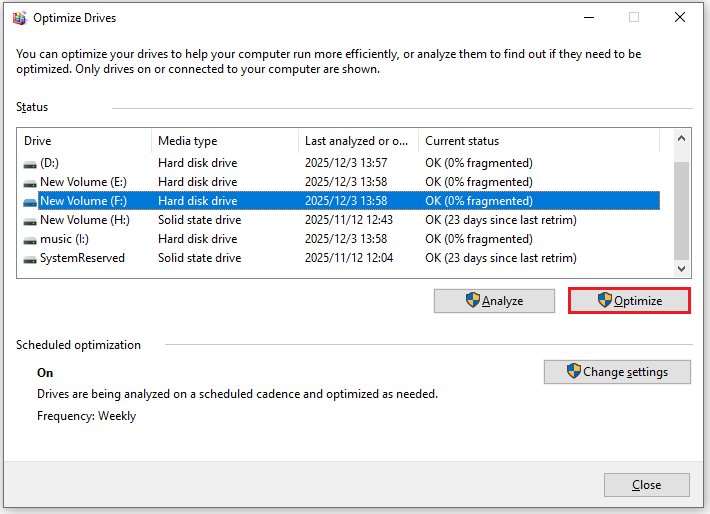Click the 2025/11/12 12:43 timestamp
This screenshot has height=514, width=710.
pos(349,220)
